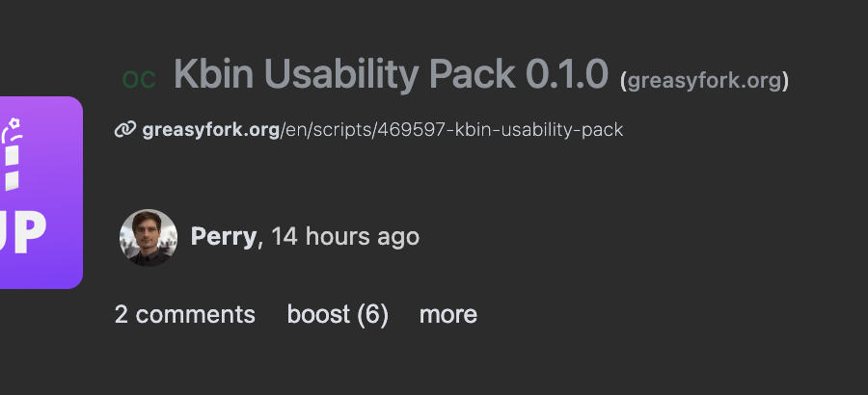The width and height of the screenshot is (868, 395).
Task: Follow the greasyfork.org/en/scripts URL link
Action: pyautogui.click(x=383, y=129)
